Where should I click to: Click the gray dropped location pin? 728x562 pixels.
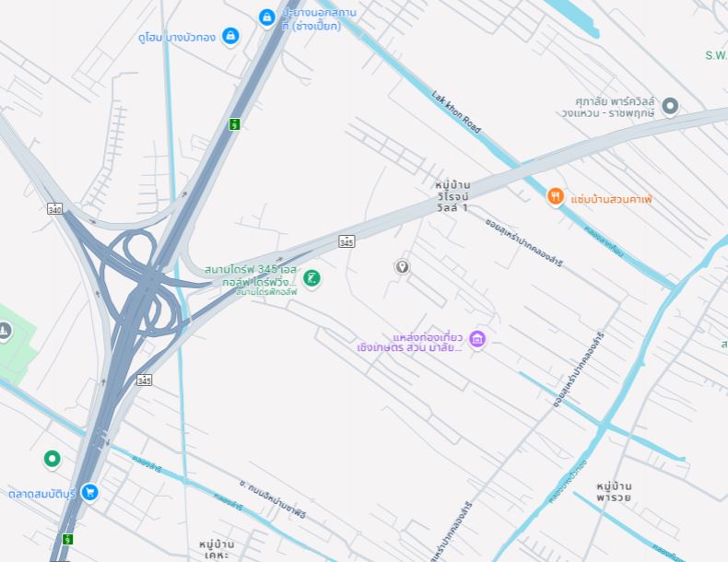point(402,267)
